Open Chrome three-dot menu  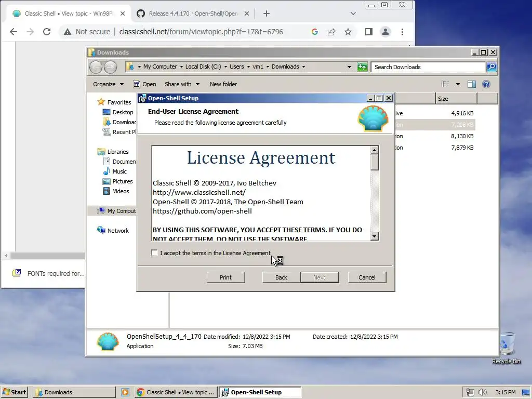coord(403,32)
